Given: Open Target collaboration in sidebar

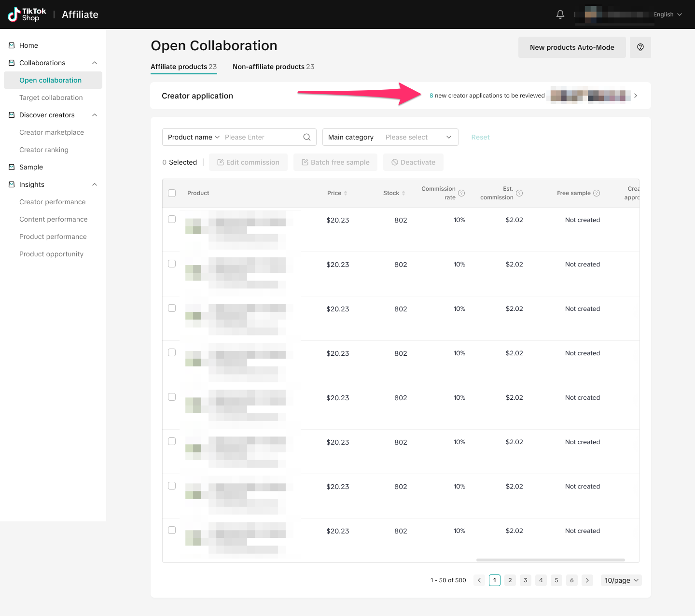Looking at the screenshot, I should 51,98.
